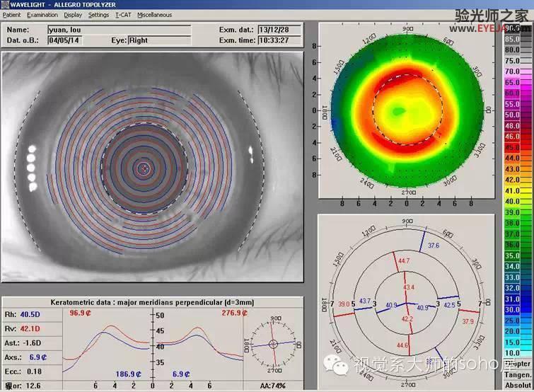Screen dimensions: 534x392
Task: Click the AA:74% indicator
Action: click(x=273, y=386)
